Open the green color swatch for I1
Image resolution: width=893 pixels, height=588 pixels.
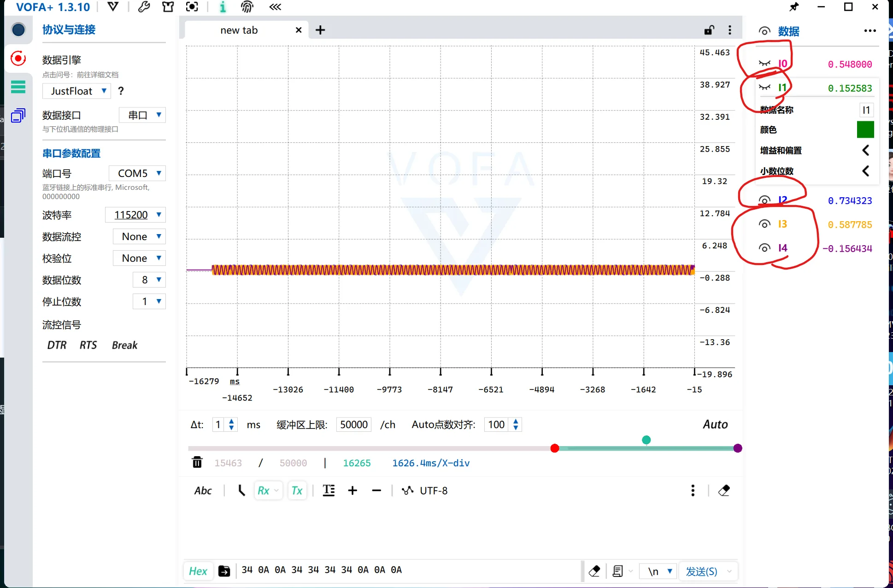click(865, 129)
